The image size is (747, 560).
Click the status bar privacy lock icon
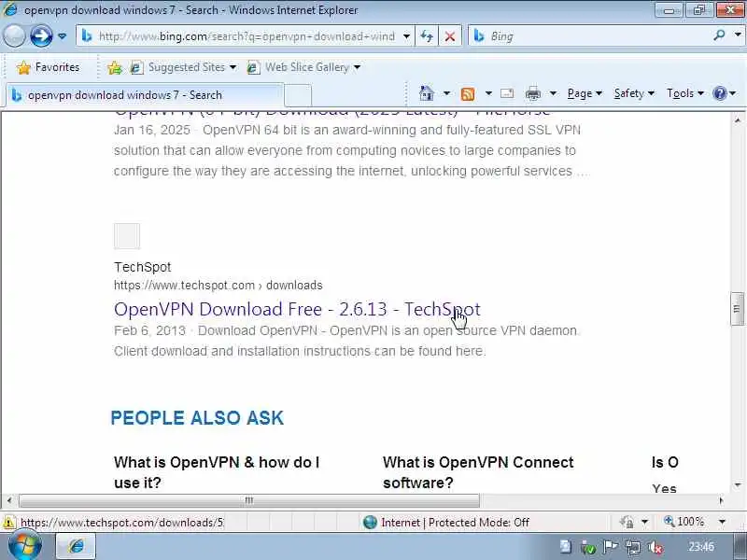click(x=627, y=523)
